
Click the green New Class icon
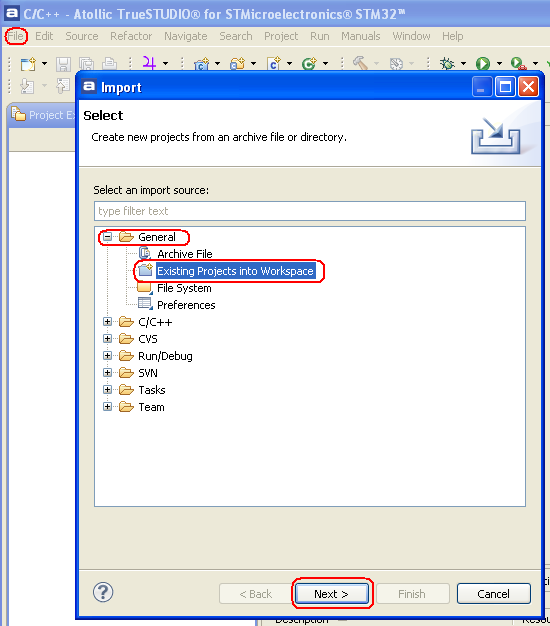[x=309, y=64]
